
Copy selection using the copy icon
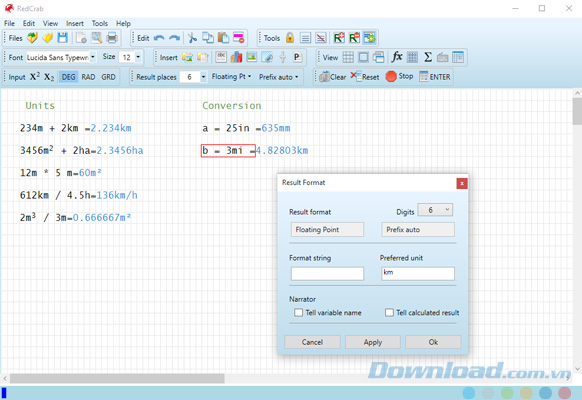[x=207, y=37]
